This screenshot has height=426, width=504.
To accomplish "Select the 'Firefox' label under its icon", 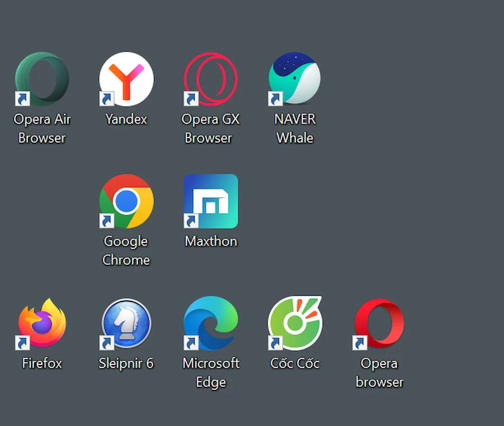I will click(x=42, y=363).
